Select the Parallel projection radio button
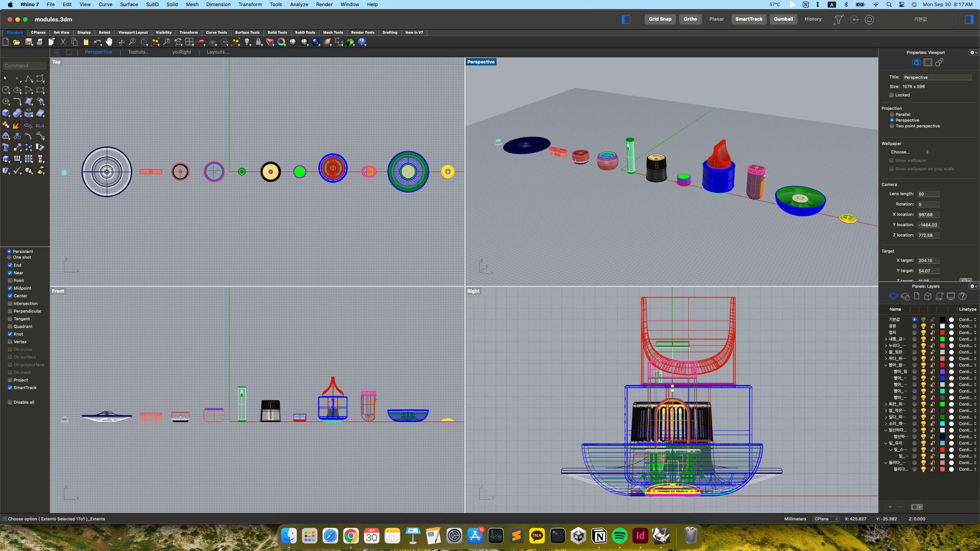980x551 pixels. [892, 114]
